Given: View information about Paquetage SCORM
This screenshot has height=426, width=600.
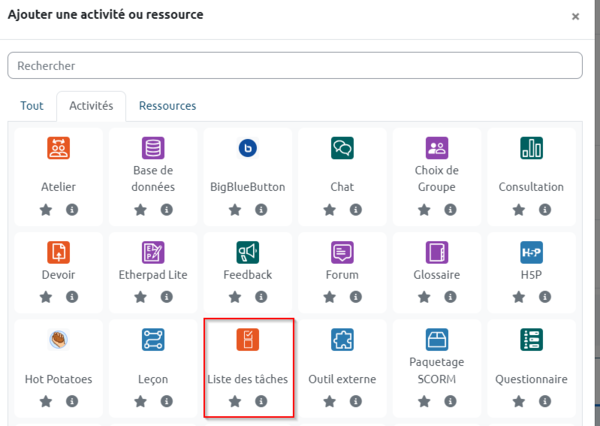Looking at the screenshot, I should tap(450, 401).
